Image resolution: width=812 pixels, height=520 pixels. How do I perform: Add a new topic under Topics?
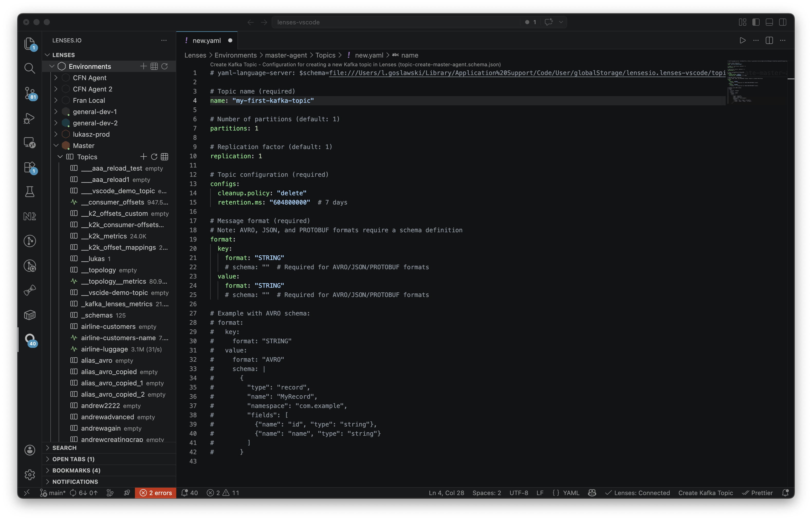[x=143, y=157]
